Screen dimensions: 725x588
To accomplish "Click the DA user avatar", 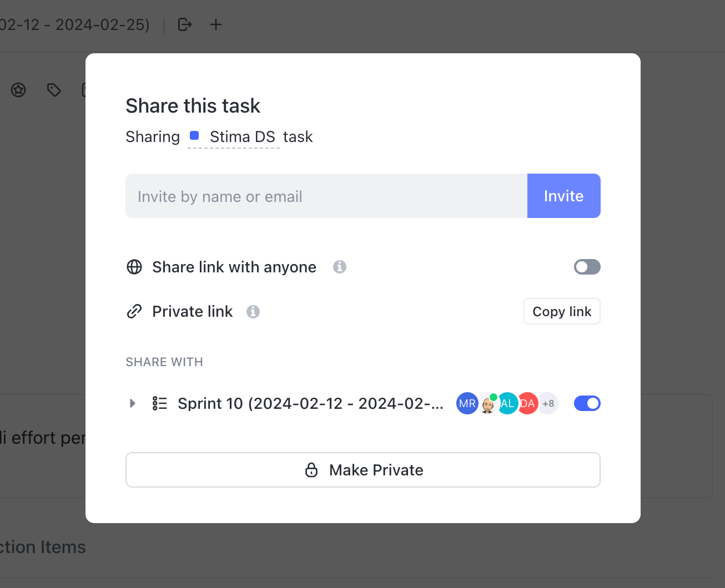I will click(528, 403).
